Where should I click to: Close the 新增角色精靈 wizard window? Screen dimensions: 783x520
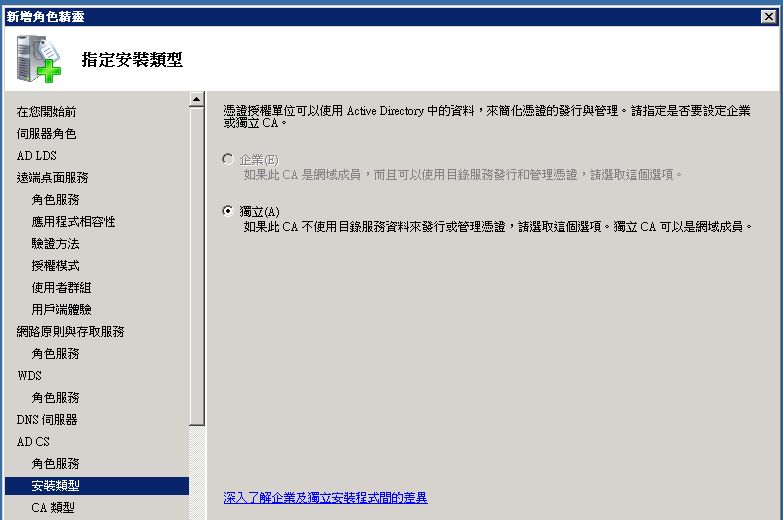[767, 15]
